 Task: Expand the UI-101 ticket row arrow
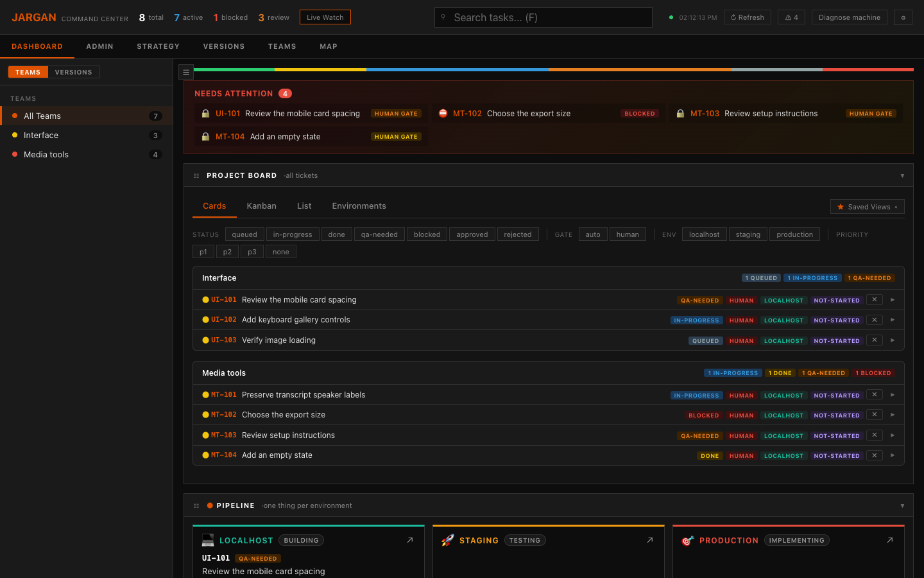click(x=893, y=300)
